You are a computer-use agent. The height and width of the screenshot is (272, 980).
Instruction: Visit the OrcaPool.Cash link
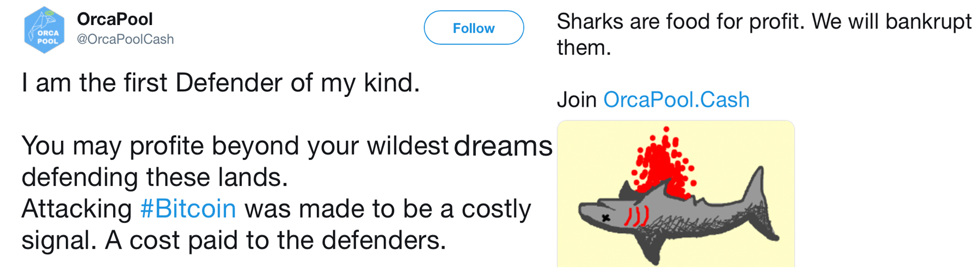676,100
